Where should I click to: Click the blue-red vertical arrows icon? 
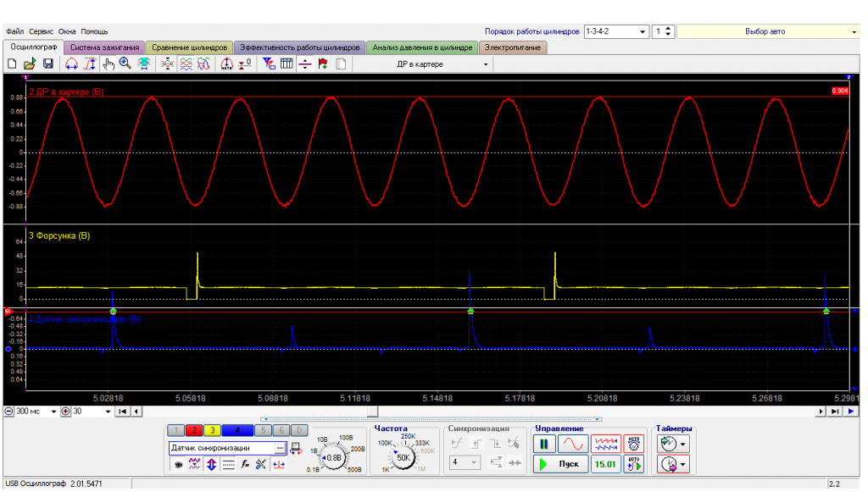(211, 464)
